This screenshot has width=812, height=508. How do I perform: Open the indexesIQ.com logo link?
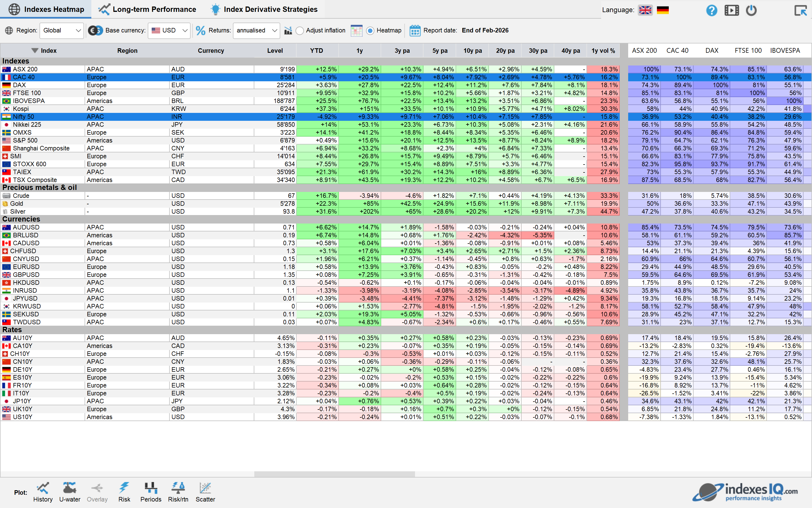745,492
